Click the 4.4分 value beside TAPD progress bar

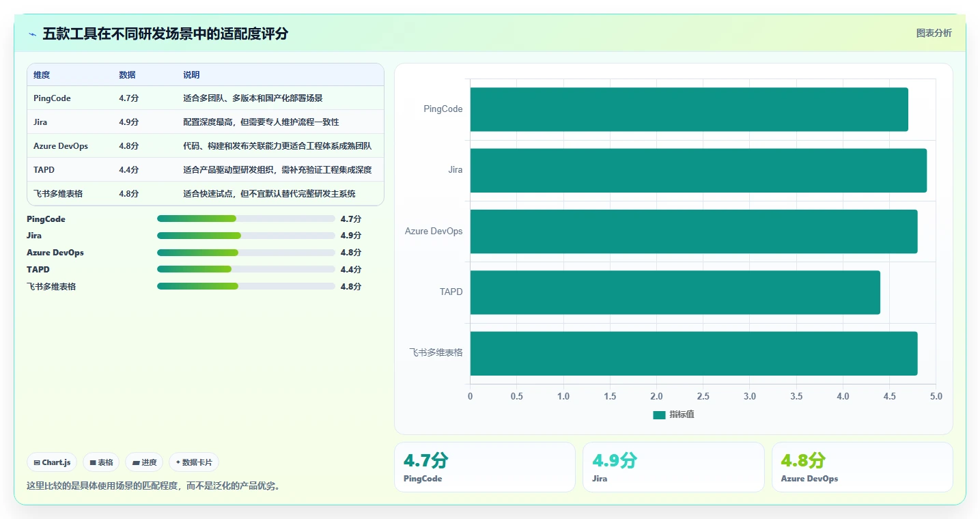(351, 270)
